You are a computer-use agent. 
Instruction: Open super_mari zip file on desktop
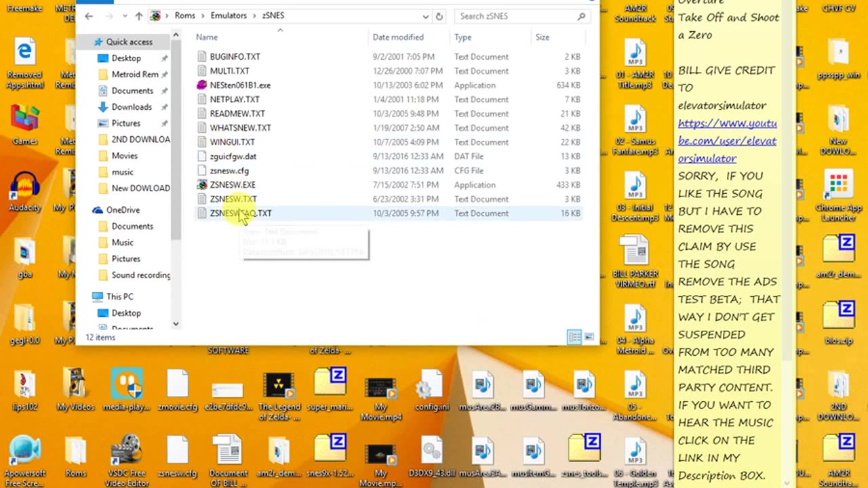coord(330,390)
